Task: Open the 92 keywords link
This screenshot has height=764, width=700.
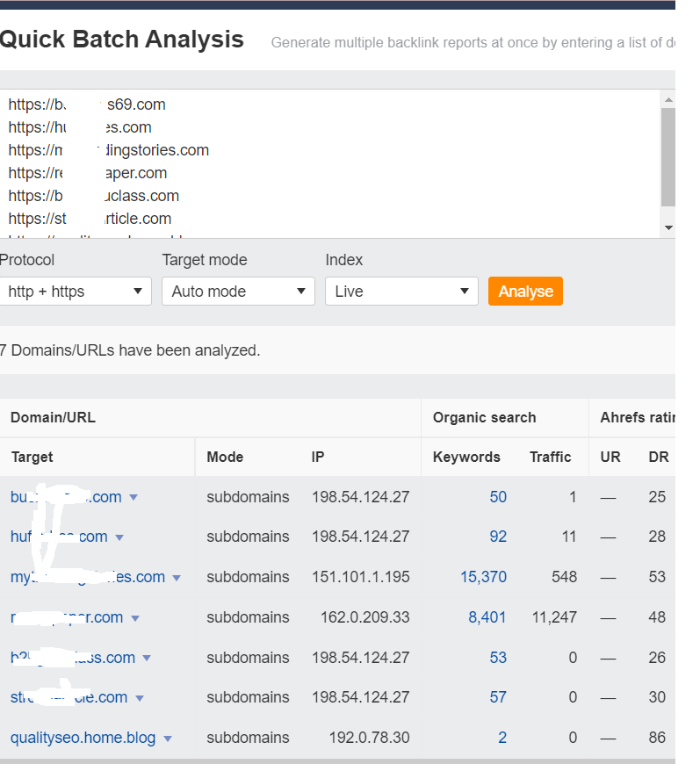Action: [498, 537]
